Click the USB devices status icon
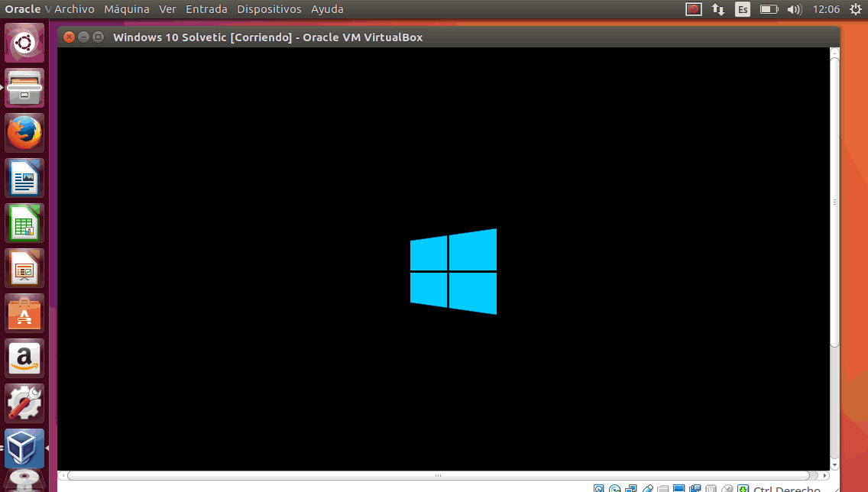The height and width of the screenshot is (492, 868). point(648,489)
